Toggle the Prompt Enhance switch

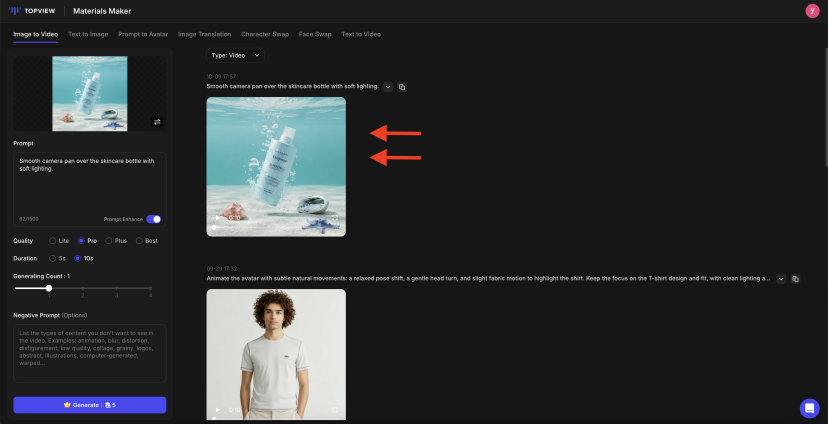coord(154,219)
